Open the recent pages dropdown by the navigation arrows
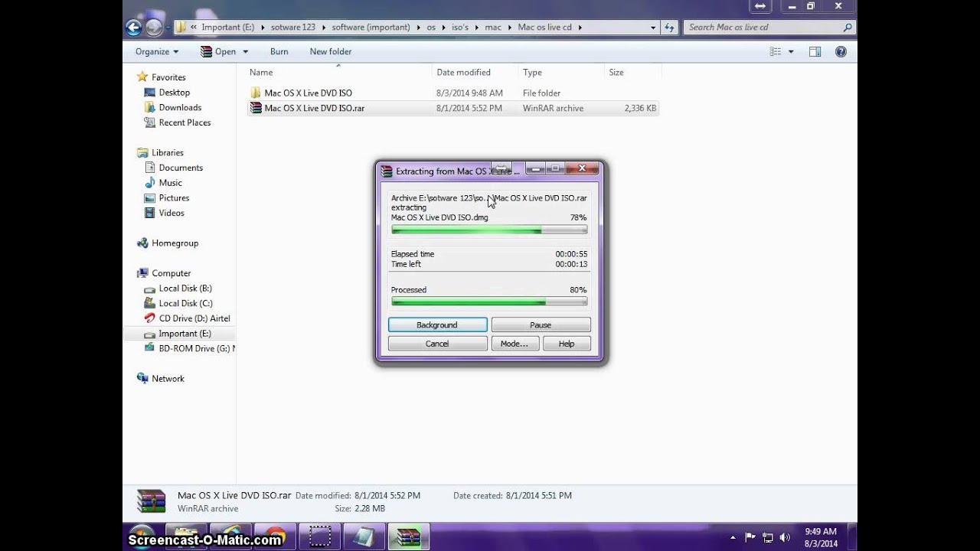Image resolution: width=980 pixels, height=551 pixels. pyautogui.click(x=168, y=28)
